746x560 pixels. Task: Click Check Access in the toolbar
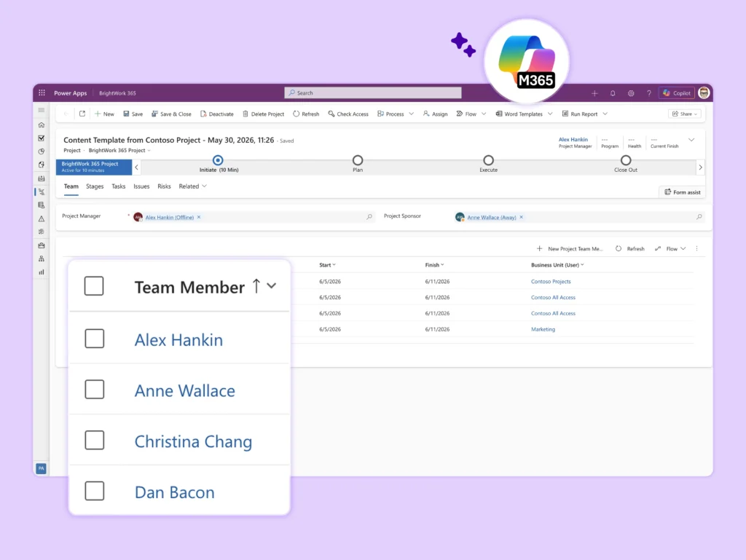coord(348,114)
